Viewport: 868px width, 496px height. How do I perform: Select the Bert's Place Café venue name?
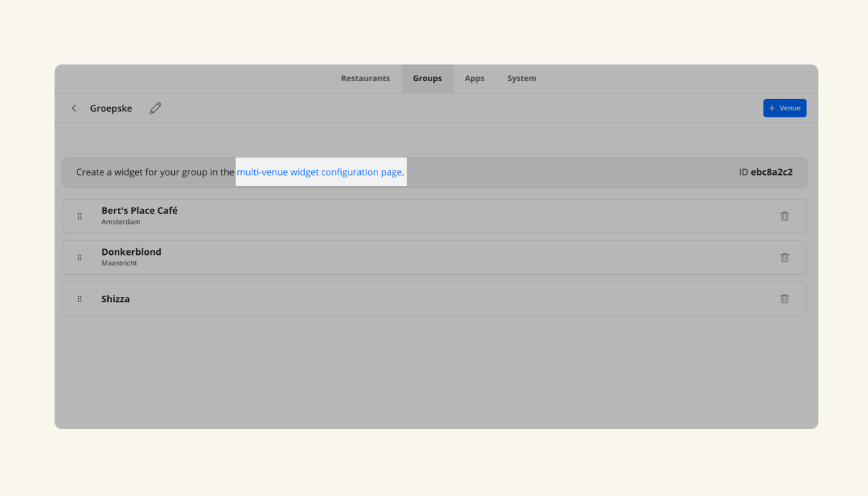point(139,211)
